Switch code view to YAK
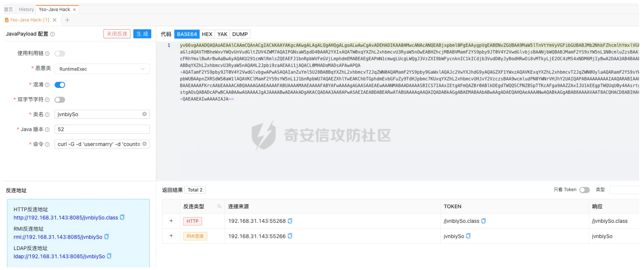 222,34
